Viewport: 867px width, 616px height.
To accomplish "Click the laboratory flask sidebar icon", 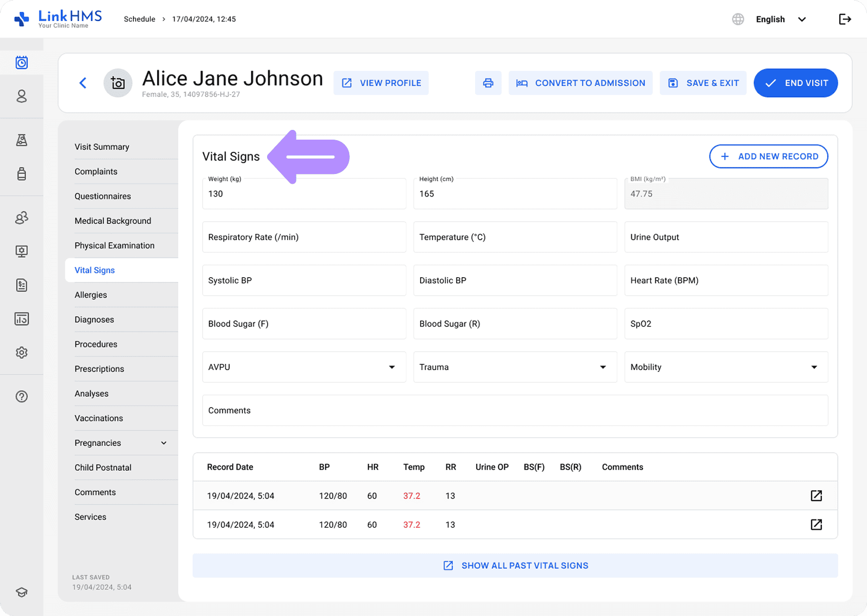I will [x=22, y=140].
